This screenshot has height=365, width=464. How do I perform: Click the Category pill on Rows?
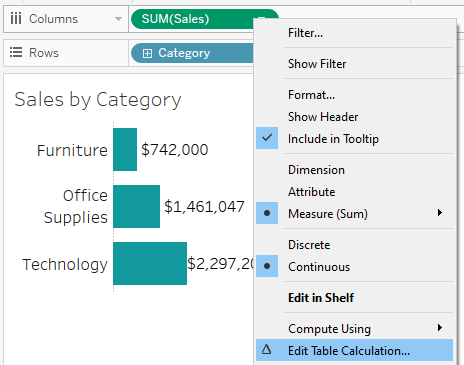click(x=192, y=53)
